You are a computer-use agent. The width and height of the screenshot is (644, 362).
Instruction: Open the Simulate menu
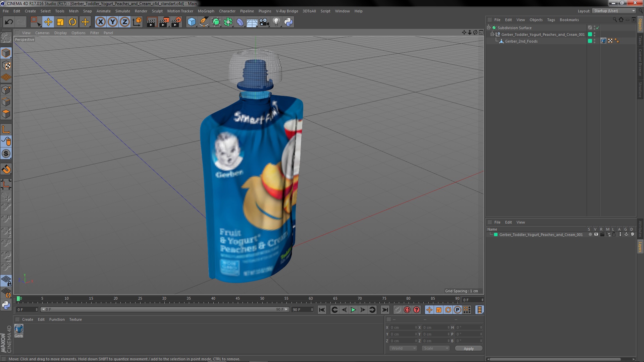[x=122, y=11]
